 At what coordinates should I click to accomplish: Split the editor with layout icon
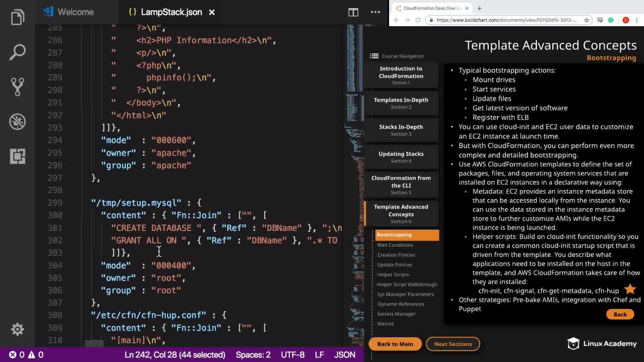(353, 12)
